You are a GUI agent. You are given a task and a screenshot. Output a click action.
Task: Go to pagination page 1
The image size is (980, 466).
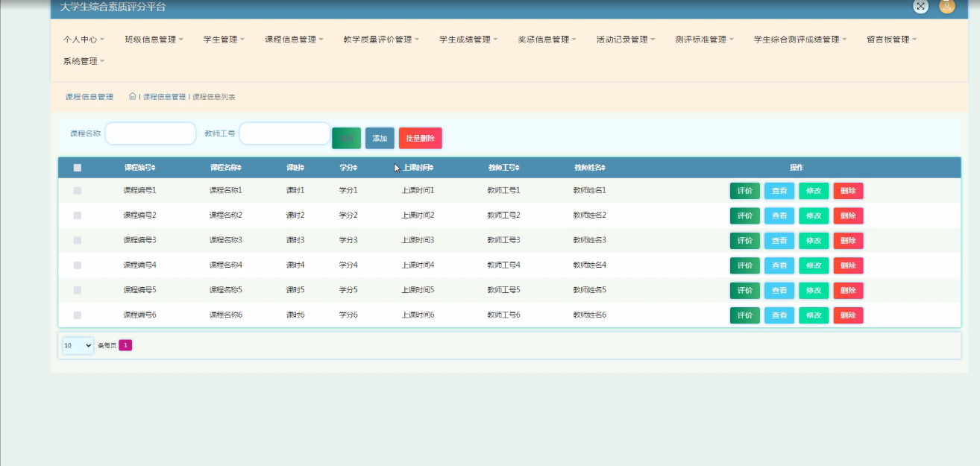pyautogui.click(x=125, y=345)
